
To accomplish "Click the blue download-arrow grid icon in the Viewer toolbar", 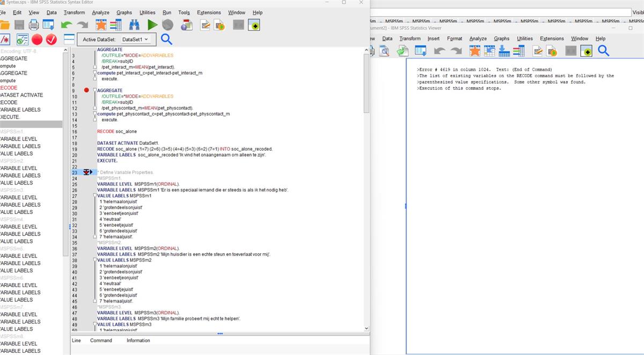I will pos(504,50).
